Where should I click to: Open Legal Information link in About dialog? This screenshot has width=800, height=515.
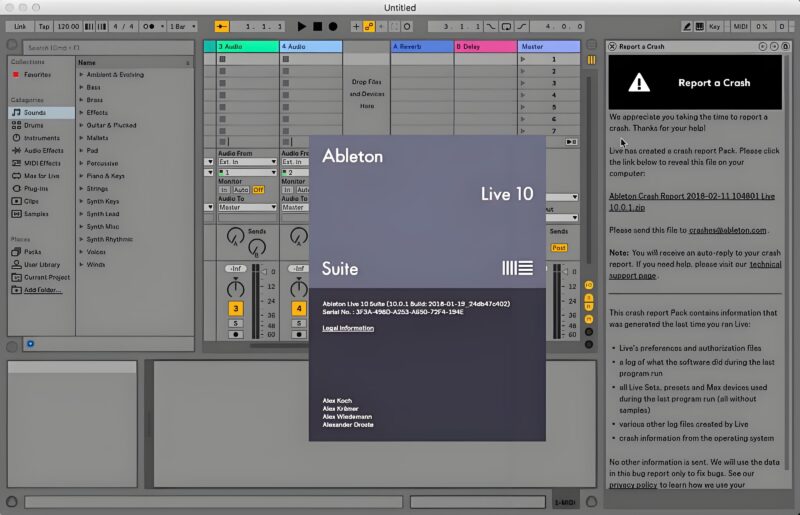click(348, 328)
